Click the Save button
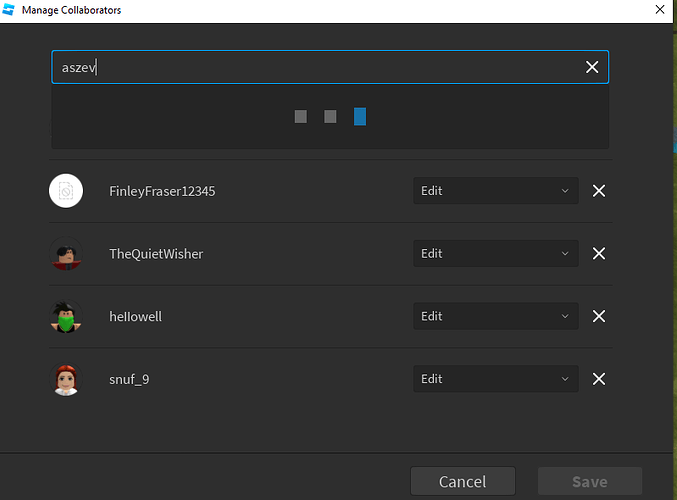This screenshot has width=677, height=500. pyautogui.click(x=590, y=481)
